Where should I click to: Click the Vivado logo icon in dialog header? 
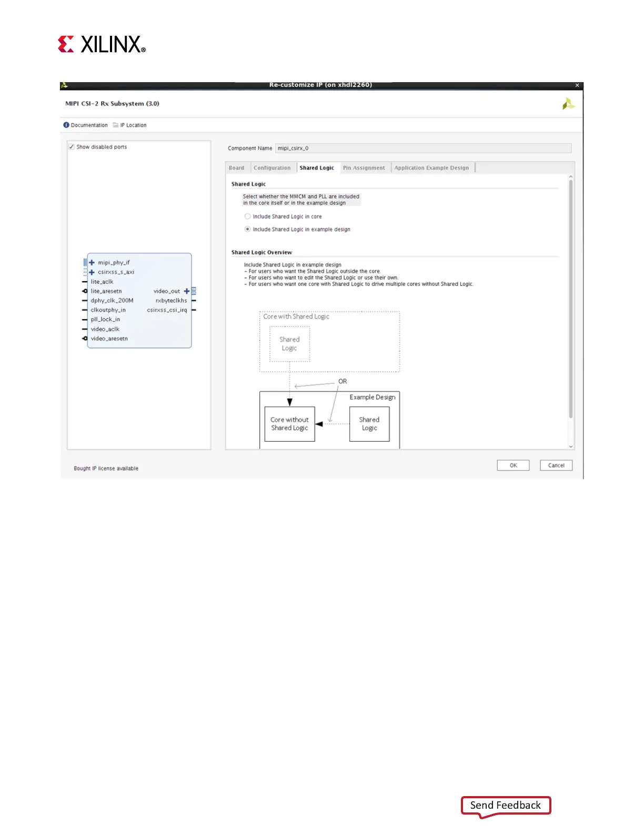568,104
